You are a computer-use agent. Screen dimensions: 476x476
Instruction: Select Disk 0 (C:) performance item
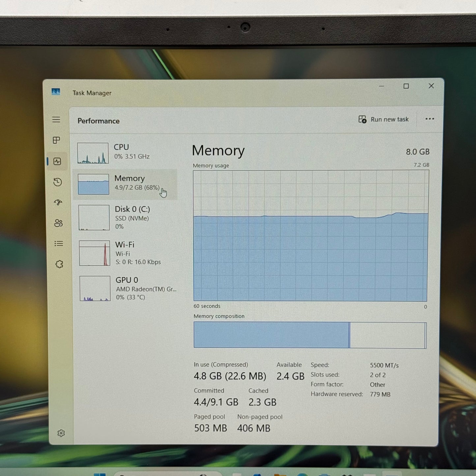click(x=126, y=217)
